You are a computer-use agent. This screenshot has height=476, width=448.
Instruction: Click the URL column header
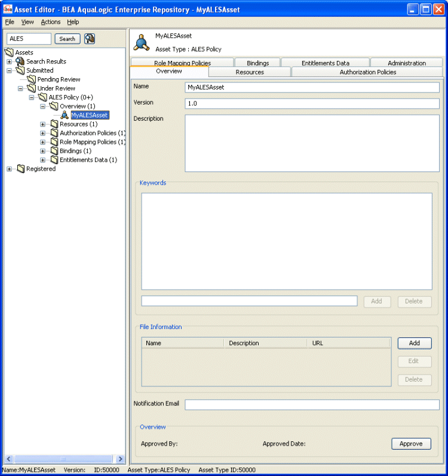(x=349, y=343)
